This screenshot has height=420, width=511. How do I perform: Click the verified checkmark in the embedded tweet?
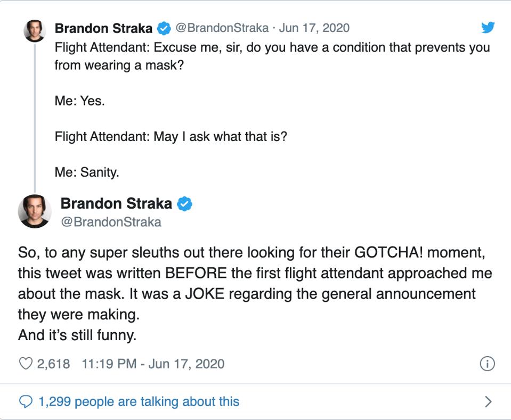click(x=184, y=202)
